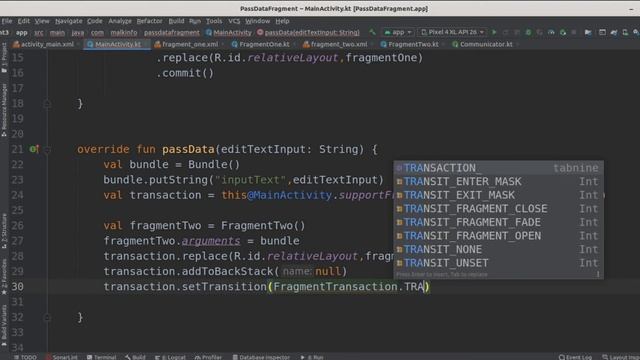Click the java breadcrumb in navigation bar

(78, 32)
